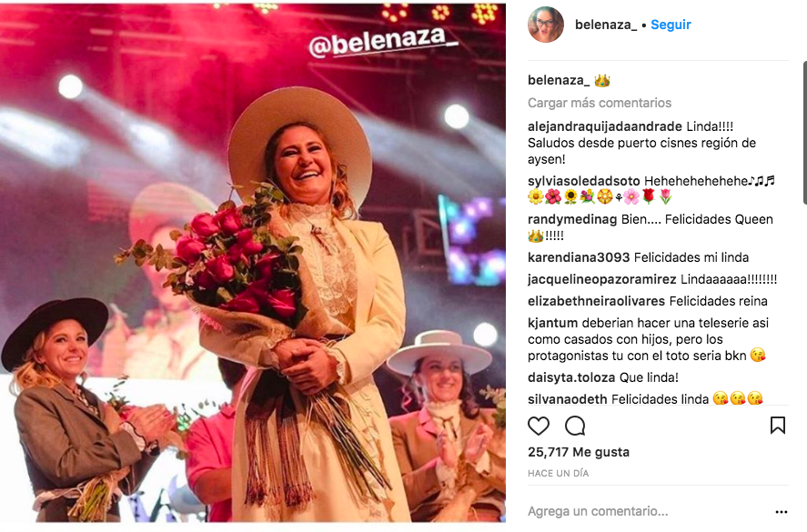
Task: Open comments via speech bubble icon
Action: (575, 426)
